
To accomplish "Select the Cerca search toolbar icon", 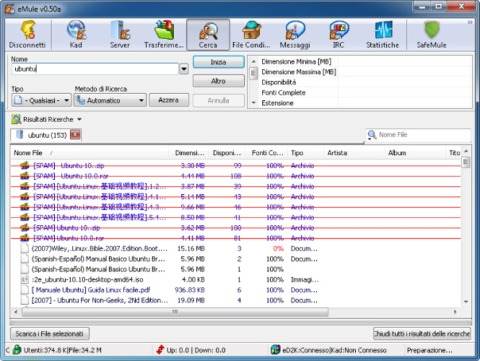I will [x=208, y=35].
